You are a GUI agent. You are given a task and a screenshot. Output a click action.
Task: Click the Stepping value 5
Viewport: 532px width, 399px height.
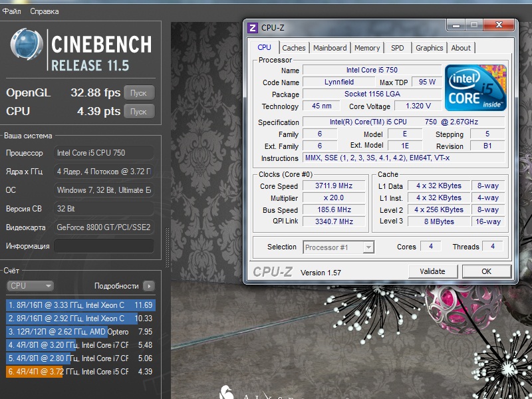[x=487, y=134]
